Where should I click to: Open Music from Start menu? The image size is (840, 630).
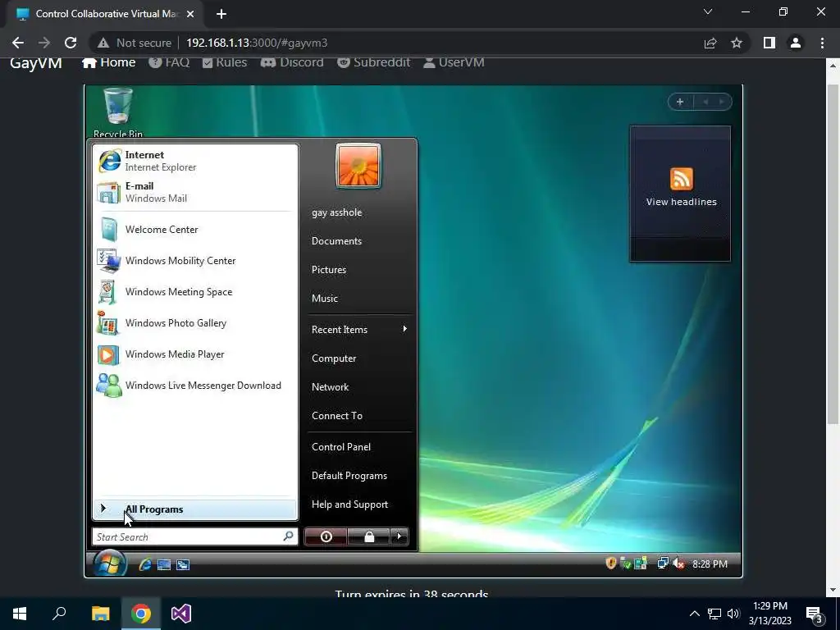tap(325, 299)
